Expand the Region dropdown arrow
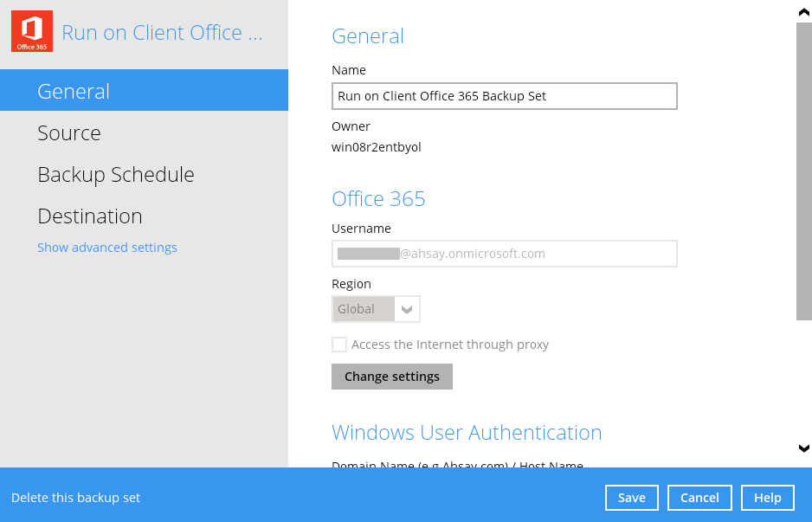Screen dimensions: 812x522 tap(407, 309)
